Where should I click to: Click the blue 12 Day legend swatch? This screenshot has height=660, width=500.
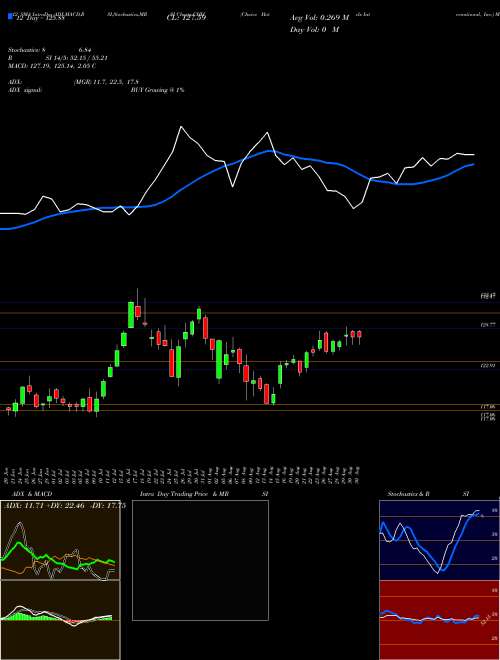click(x=10, y=17)
